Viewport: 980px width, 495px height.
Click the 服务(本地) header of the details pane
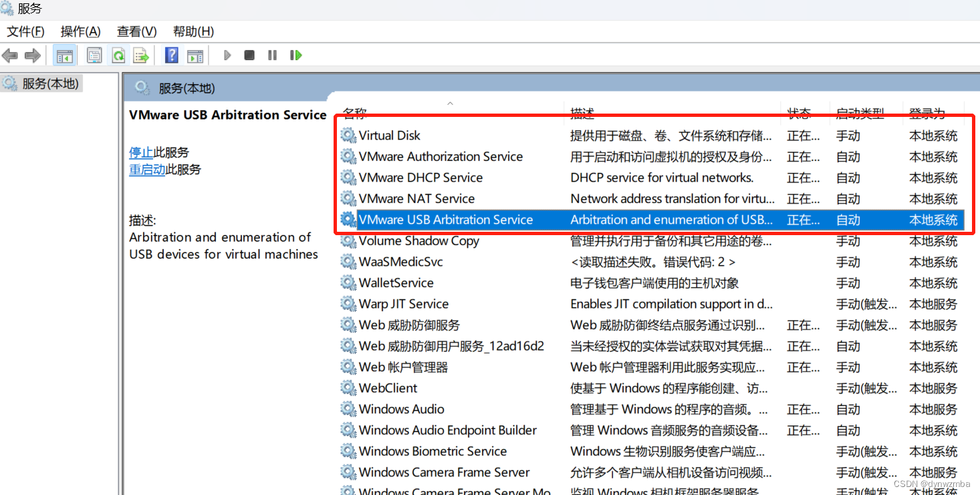pos(187,88)
